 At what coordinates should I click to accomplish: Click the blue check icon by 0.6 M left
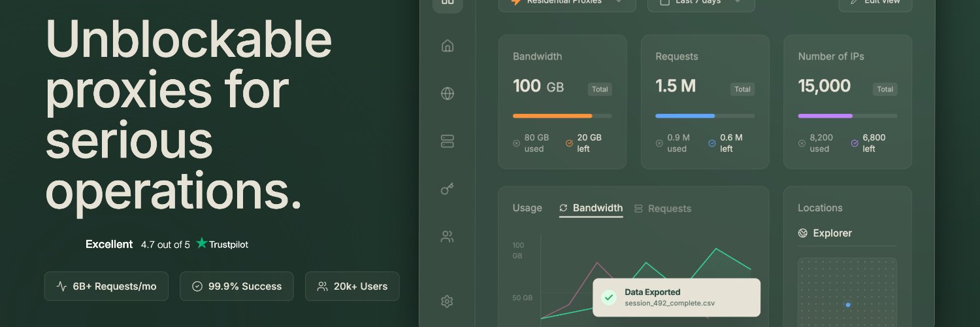(712, 143)
